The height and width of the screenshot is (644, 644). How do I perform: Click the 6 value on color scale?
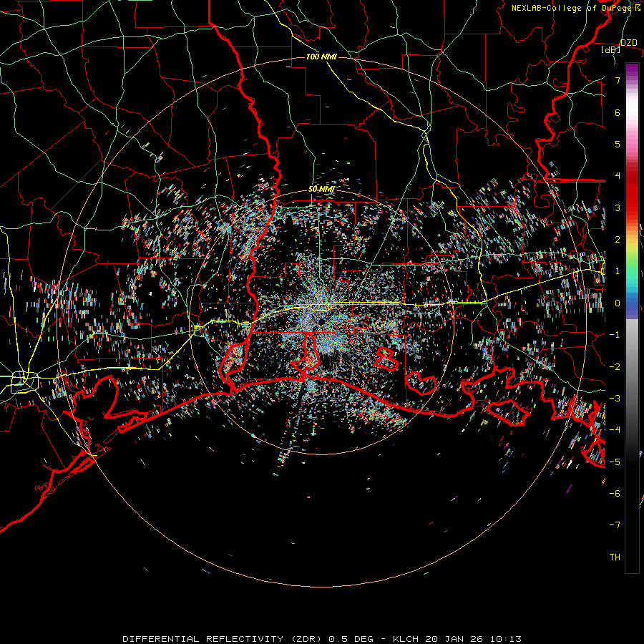point(618,112)
